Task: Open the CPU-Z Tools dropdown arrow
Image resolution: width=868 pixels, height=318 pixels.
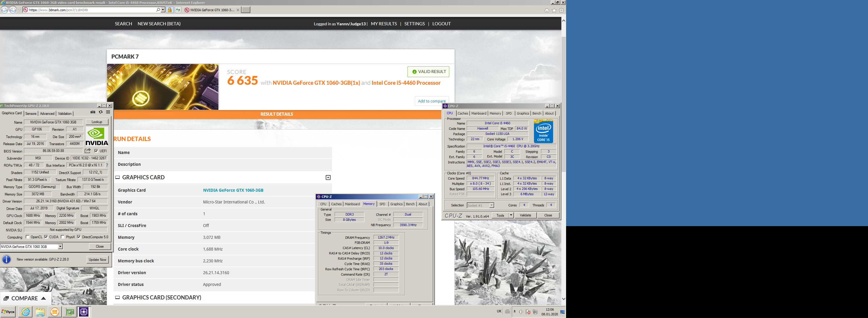Action: (511, 215)
